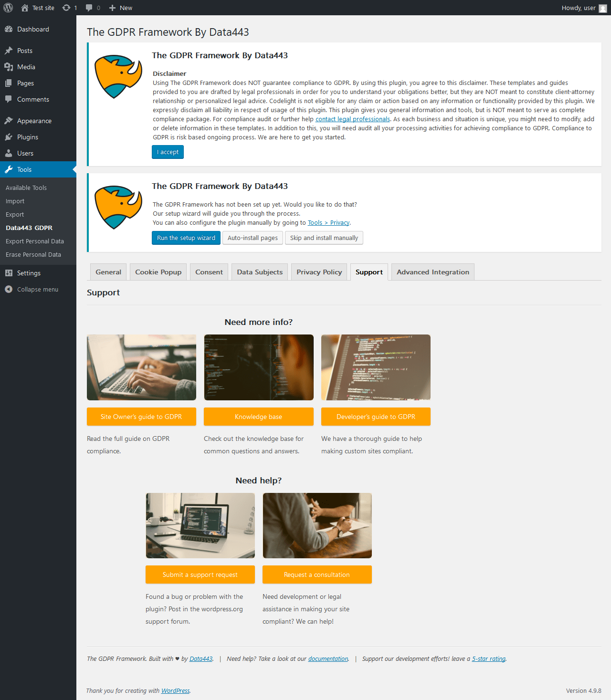The height and width of the screenshot is (700, 611).
Task: Visit the Data443 footer link
Action: 201,659
